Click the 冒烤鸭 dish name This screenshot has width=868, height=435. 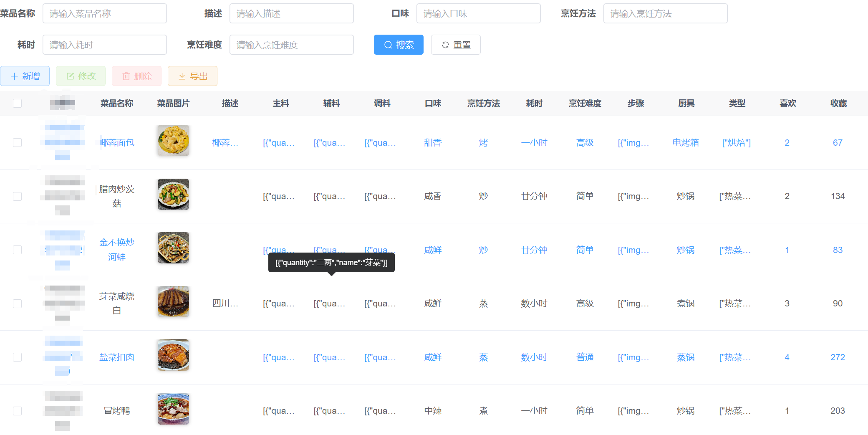(x=117, y=411)
